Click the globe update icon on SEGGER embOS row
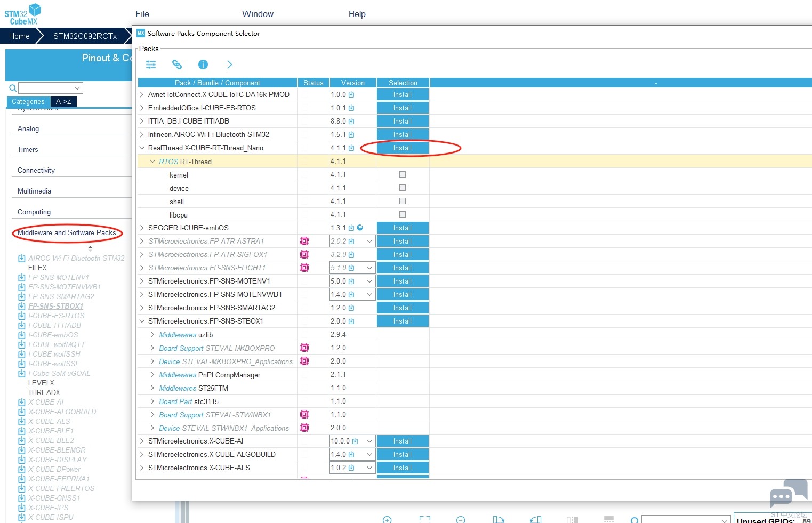812x523 pixels. (x=360, y=228)
